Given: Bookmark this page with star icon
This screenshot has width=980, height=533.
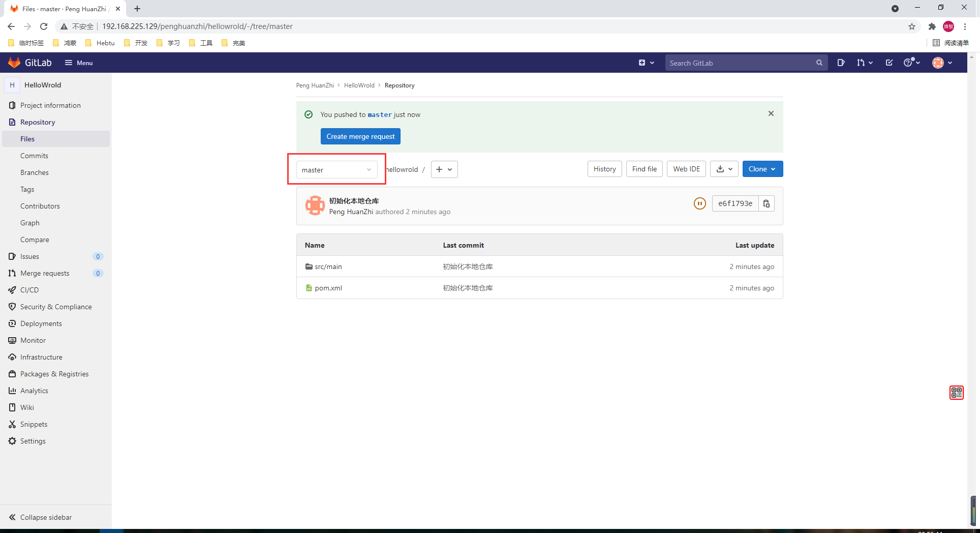Looking at the screenshot, I should (912, 26).
